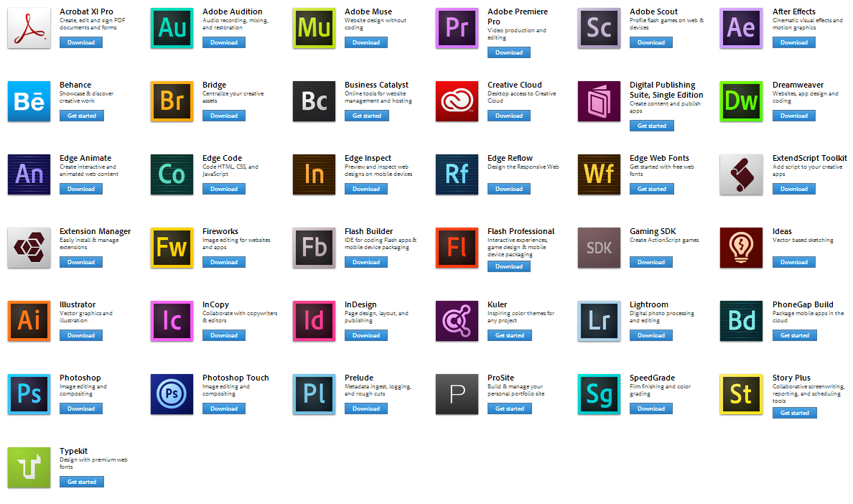
Task: Click Get started for PhoneGap Build
Action: tap(794, 335)
